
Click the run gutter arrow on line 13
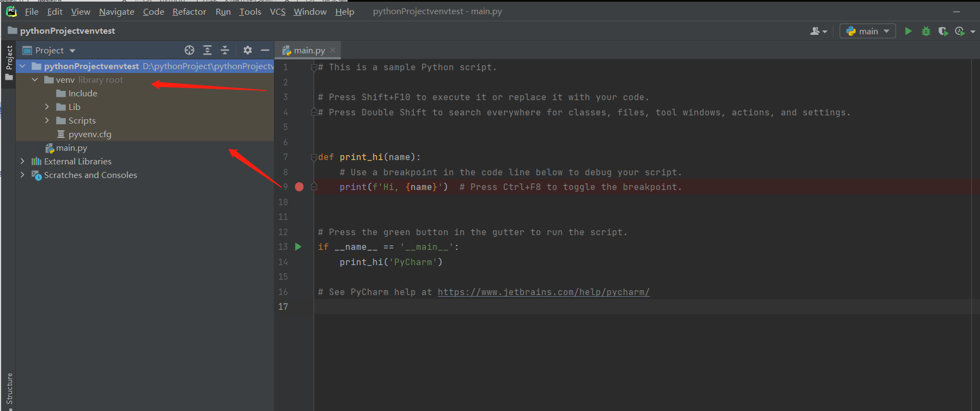[x=298, y=247]
